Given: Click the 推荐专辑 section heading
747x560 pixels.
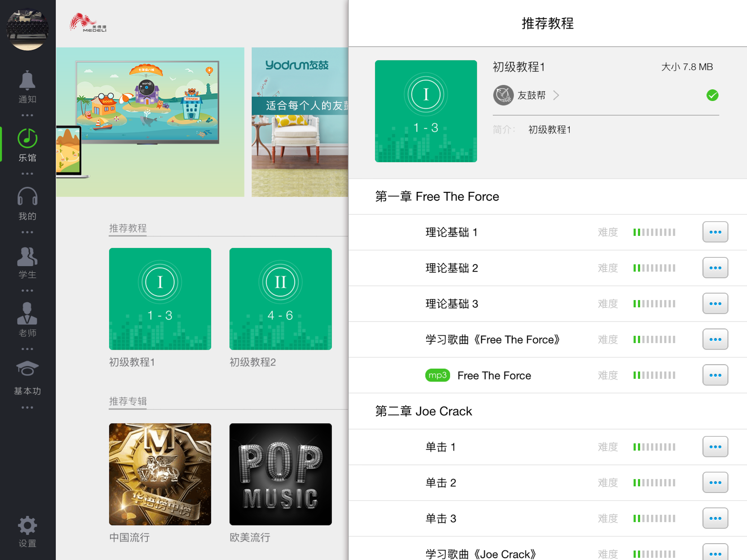Looking at the screenshot, I should [128, 401].
